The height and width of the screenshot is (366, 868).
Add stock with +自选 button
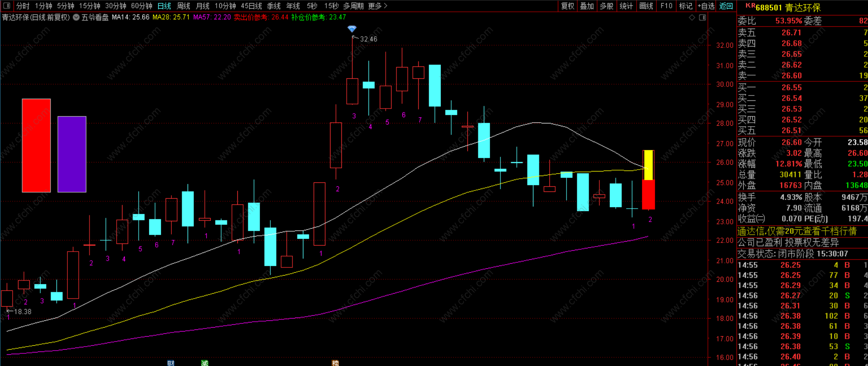(706, 6)
